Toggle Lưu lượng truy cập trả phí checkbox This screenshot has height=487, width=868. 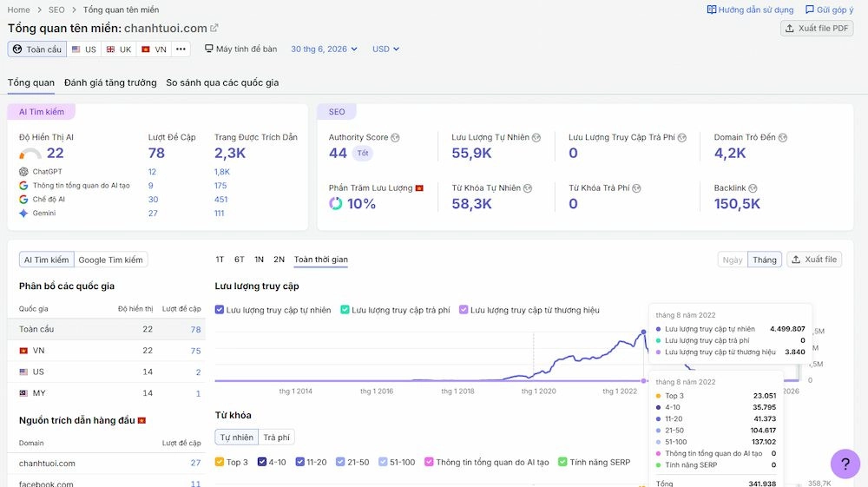(x=345, y=310)
